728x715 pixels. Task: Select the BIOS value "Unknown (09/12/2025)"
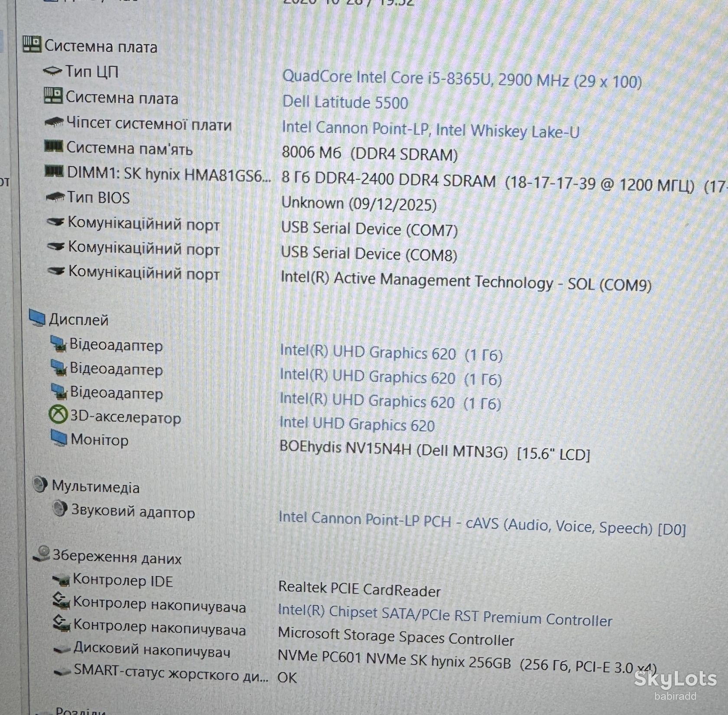359,203
